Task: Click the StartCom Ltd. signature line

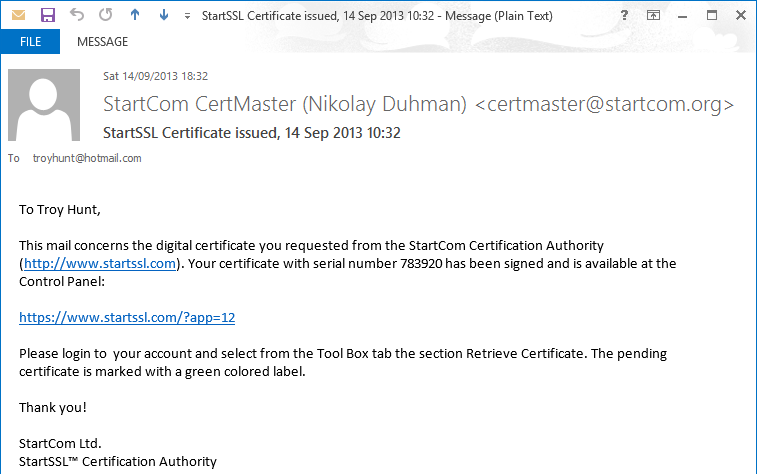Action: (60, 443)
